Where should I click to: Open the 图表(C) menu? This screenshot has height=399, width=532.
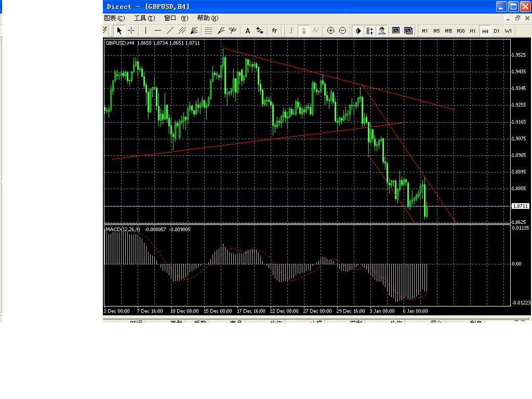point(114,18)
